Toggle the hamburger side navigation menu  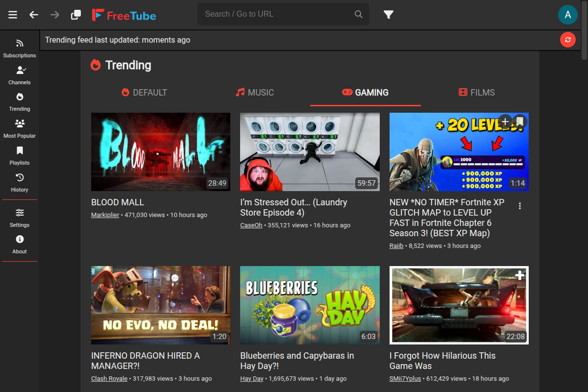coord(13,15)
